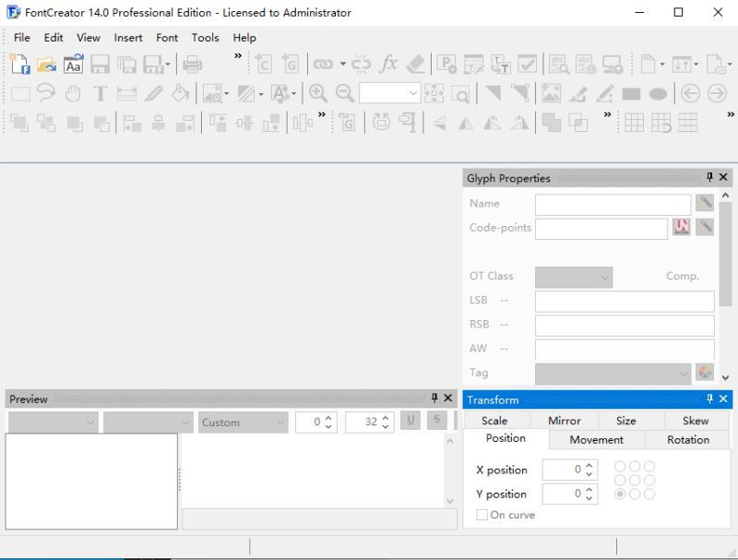Open the Custom preview dropdown
Viewport: 738px width, 560px height.
(x=282, y=423)
